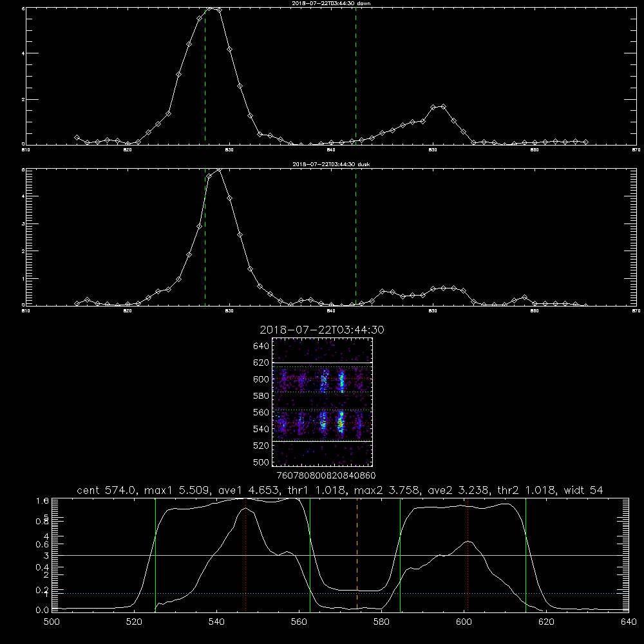
Task: Click the '0.0' label on bottom plot y-axis
Action: click(43, 610)
